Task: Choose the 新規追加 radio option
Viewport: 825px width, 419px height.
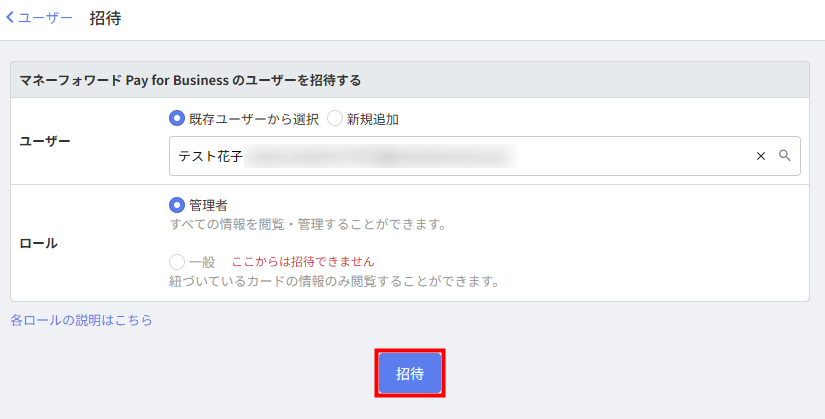Action: [x=335, y=119]
